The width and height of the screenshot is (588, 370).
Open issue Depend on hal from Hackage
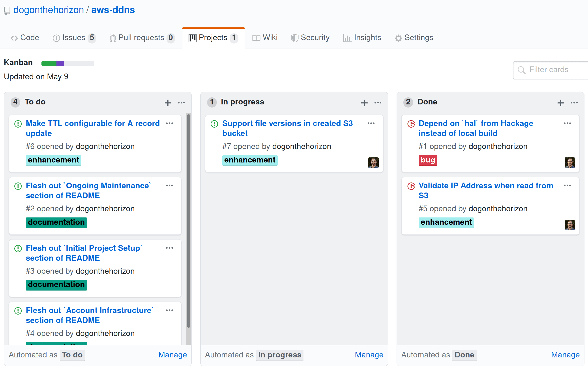[476, 128]
